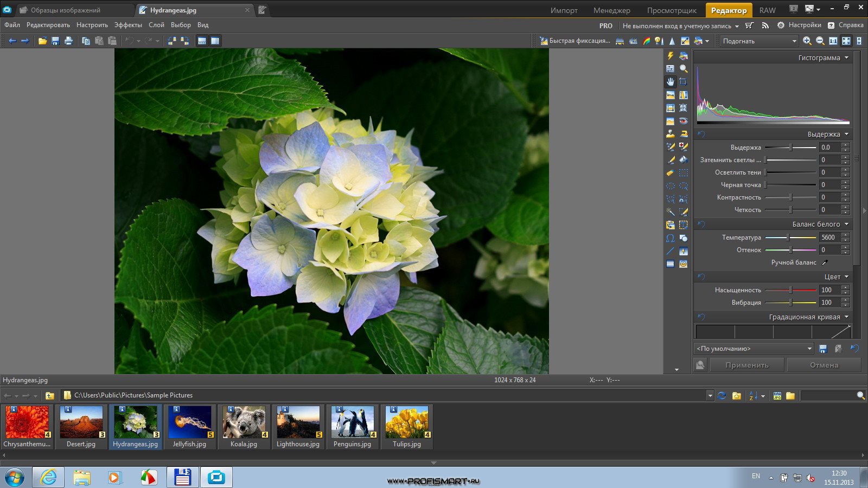Collapse the Градационная кривая section arrow

(x=846, y=317)
